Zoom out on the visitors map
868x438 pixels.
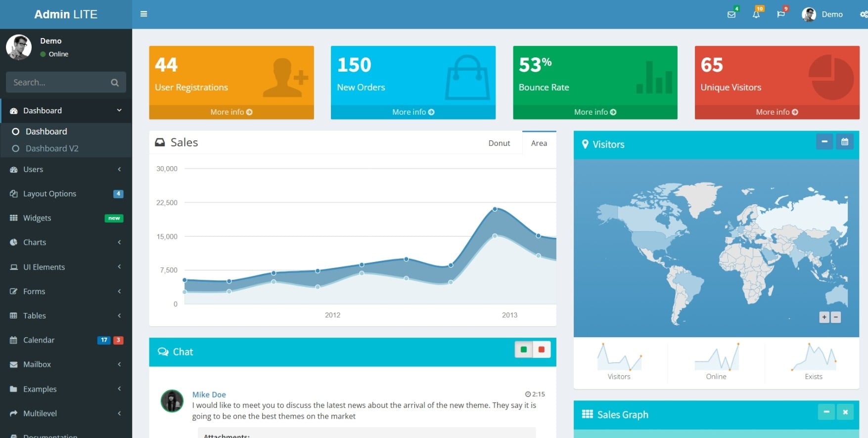(836, 317)
